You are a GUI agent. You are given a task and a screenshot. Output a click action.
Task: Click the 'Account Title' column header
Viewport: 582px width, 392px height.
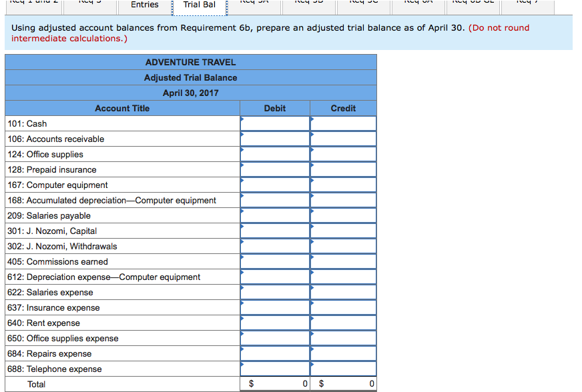pos(122,108)
